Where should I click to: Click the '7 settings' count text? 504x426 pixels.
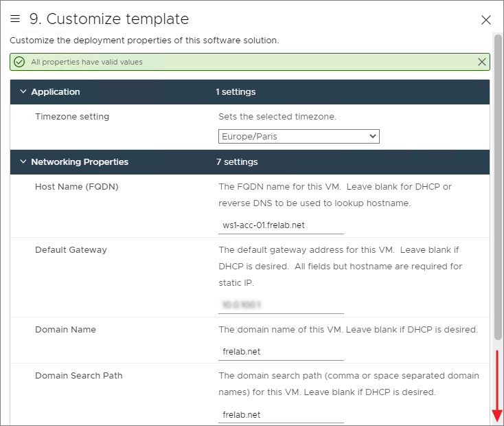236,162
